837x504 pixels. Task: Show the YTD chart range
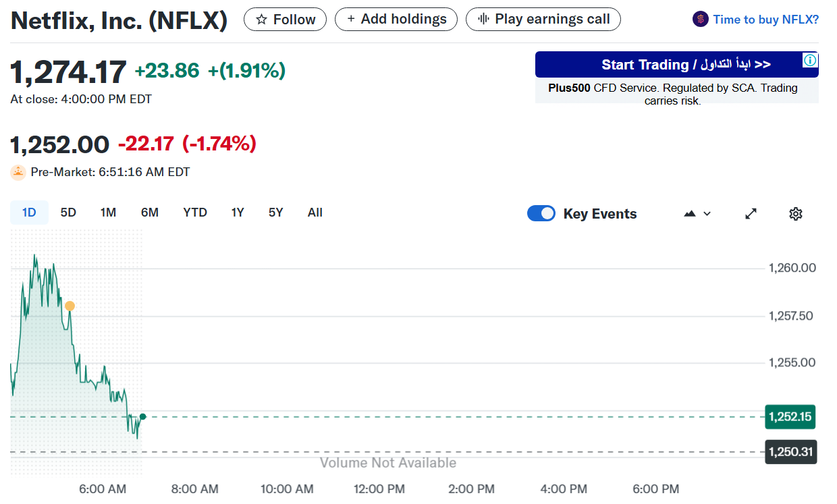click(195, 213)
